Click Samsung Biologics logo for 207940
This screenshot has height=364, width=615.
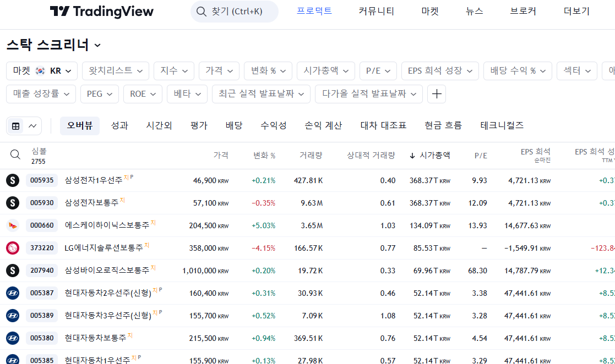pyautogui.click(x=13, y=271)
